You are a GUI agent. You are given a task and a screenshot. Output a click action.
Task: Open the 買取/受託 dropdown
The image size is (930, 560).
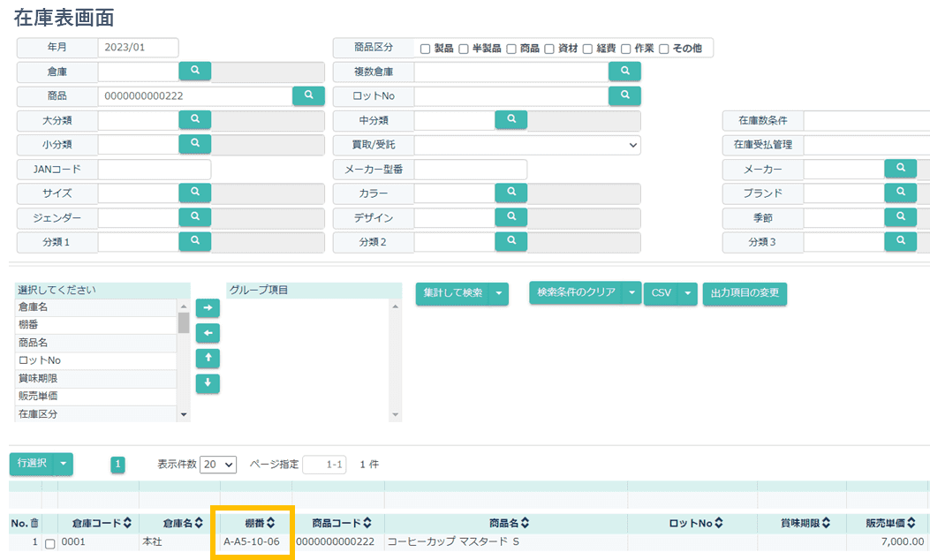click(527, 145)
